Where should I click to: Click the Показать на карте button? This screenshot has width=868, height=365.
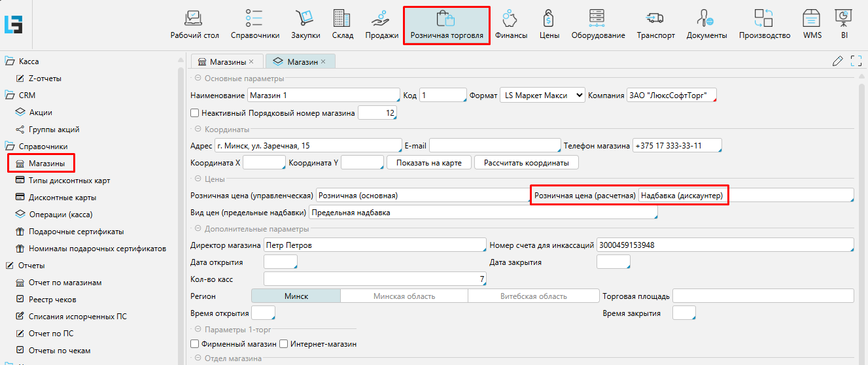[x=428, y=163]
